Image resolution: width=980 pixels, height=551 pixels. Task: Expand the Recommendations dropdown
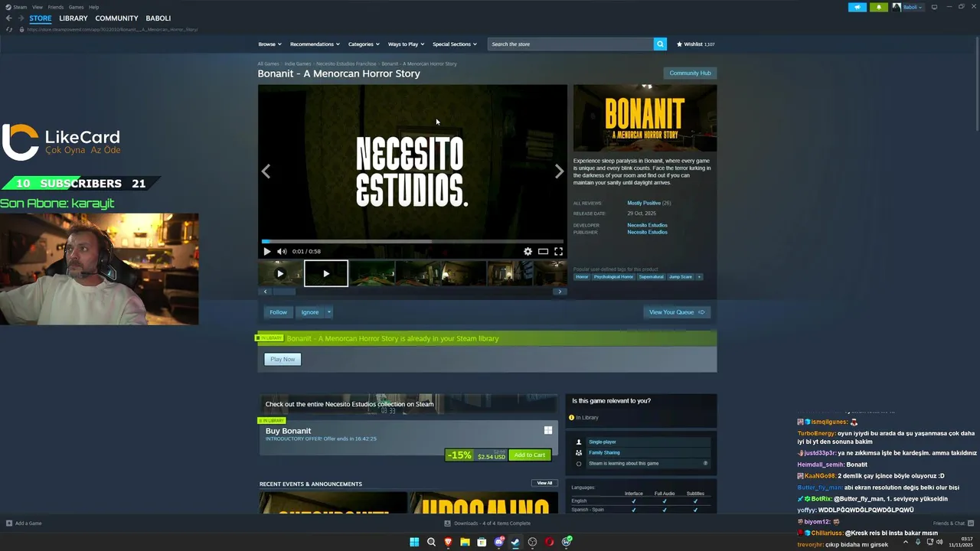(x=315, y=44)
